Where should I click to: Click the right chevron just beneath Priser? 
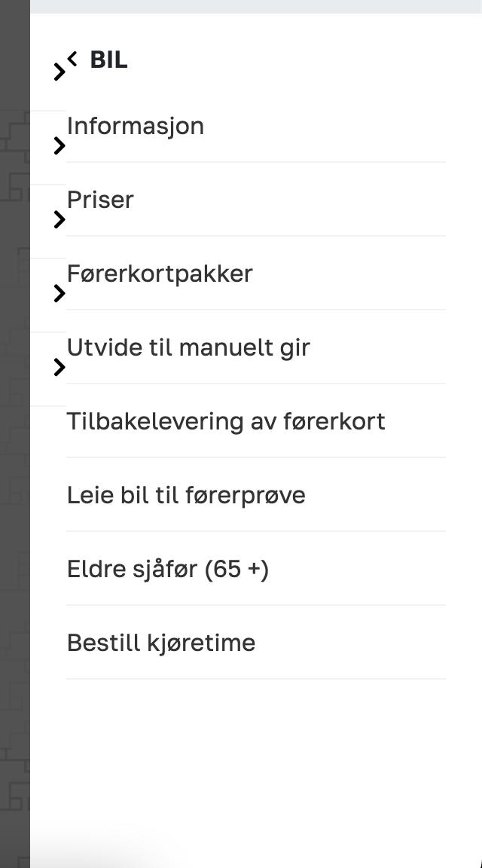tap(59, 220)
